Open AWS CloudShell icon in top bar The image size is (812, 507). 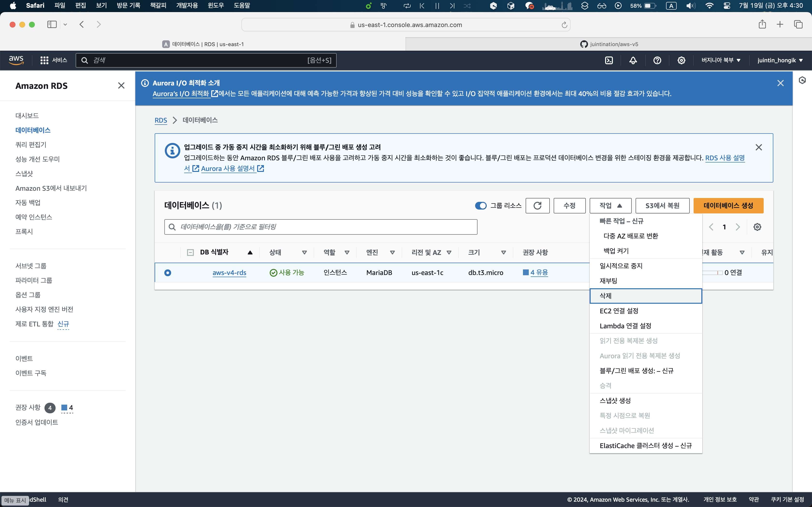pos(609,60)
